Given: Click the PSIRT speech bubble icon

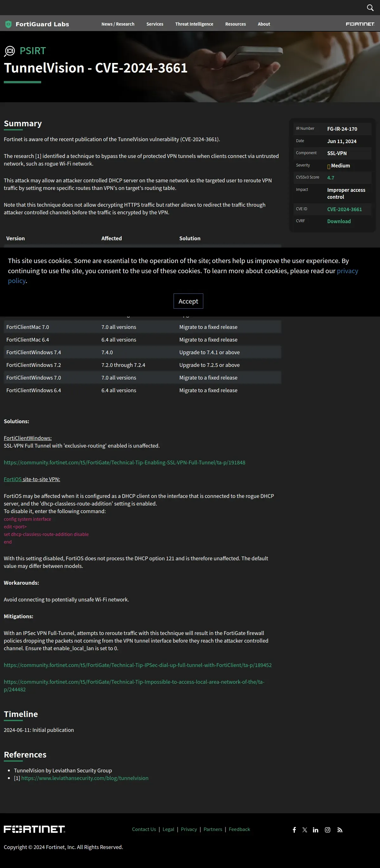Looking at the screenshot, I should click(x=9, y=51).
